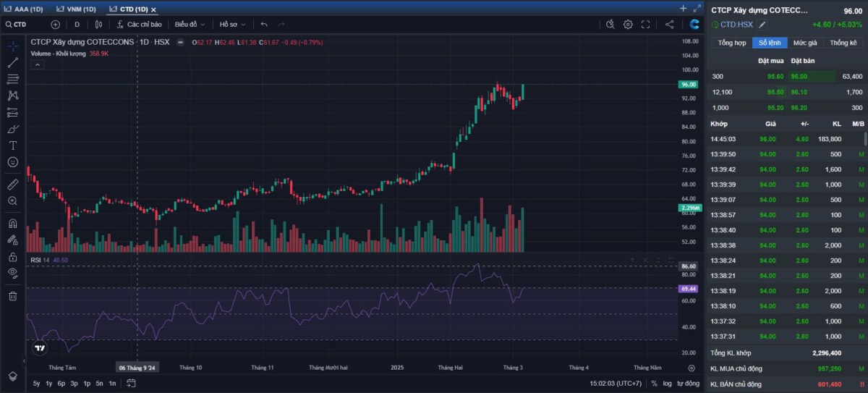Open chart settings gear
868x393 pixels.
628,24
